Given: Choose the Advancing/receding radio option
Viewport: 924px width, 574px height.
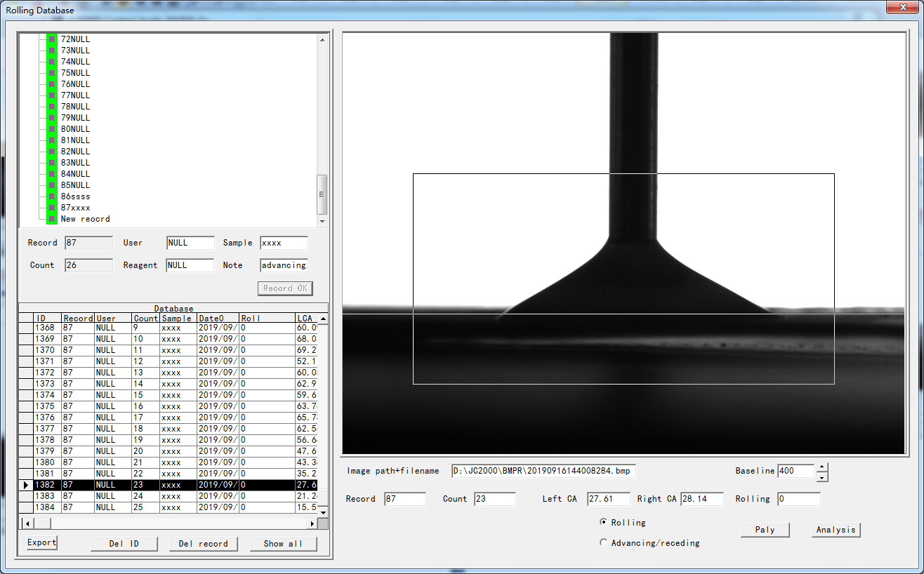Looking at the screenshot, I should [x=604, y=542].
